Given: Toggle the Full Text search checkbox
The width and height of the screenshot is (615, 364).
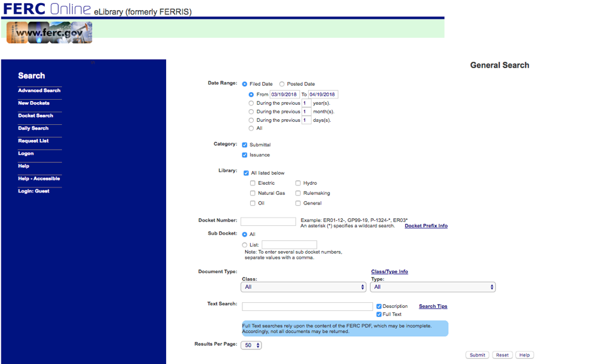Looking at the screenshot, I should [379, 314].
